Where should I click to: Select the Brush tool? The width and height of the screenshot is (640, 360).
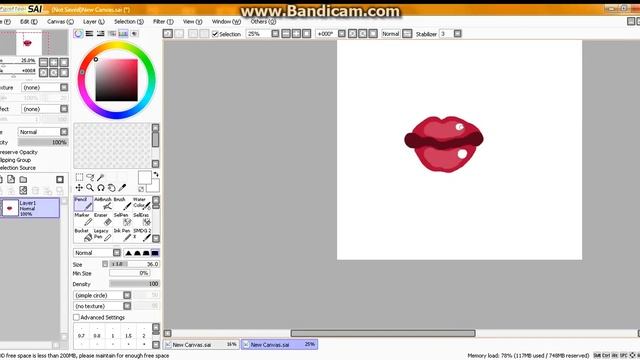pos(122,203)
